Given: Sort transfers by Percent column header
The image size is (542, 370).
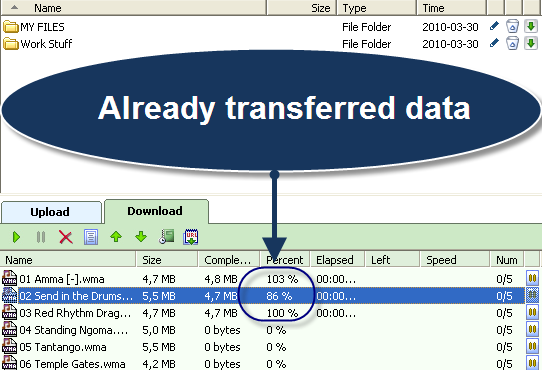Looking at the screenshot, I should (284, 260).
